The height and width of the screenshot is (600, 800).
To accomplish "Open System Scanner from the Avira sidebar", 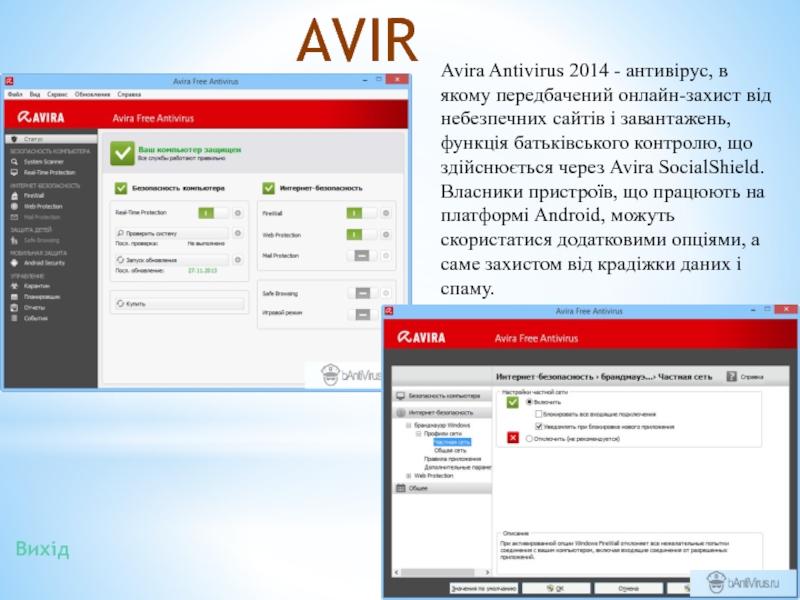I will point(43,162).
